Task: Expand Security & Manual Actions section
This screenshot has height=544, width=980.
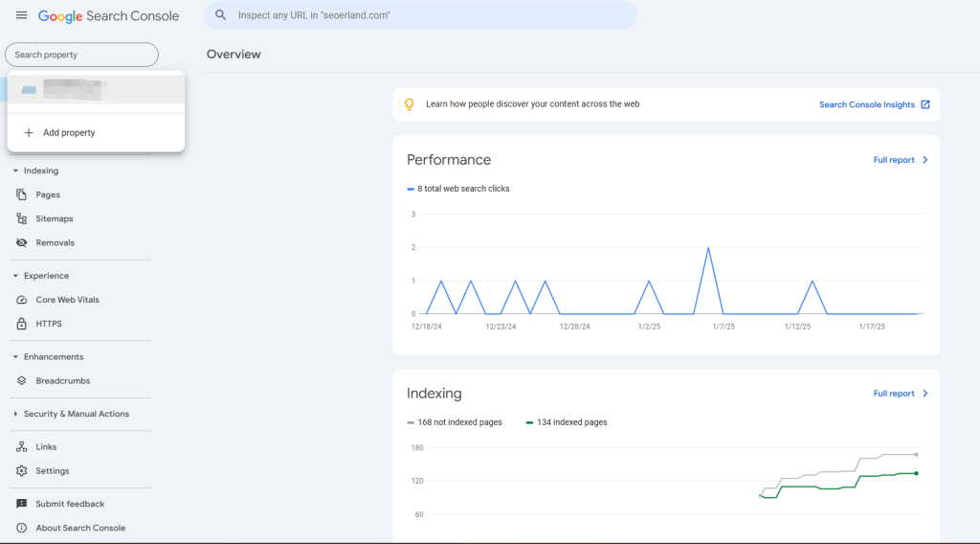Action: tap(15, 414)
